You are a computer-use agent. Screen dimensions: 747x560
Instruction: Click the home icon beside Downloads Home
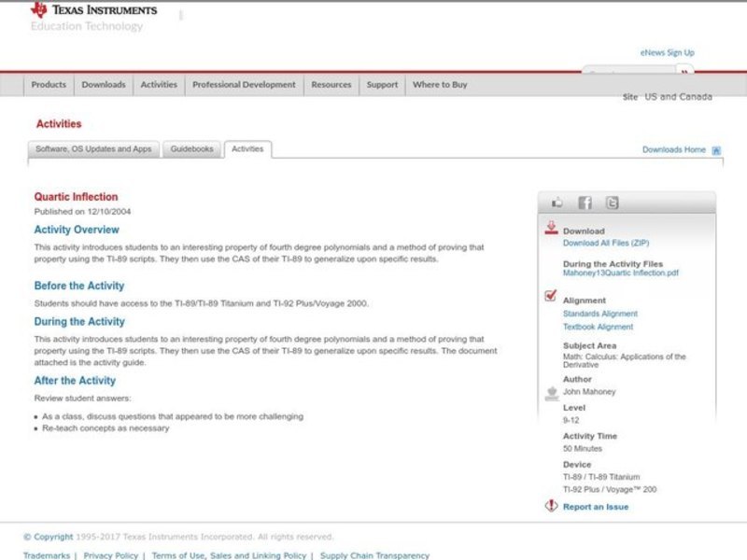[716, 150]
